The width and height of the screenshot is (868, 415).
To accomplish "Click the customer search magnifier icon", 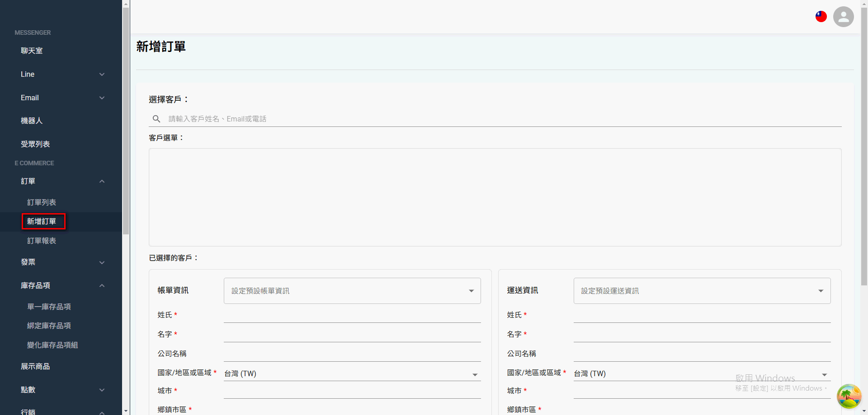I will (156, 119).
